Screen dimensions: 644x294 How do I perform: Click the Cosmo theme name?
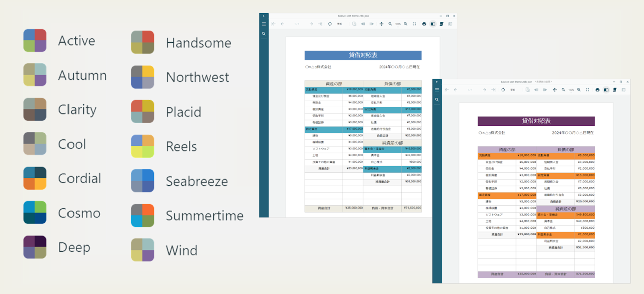click(79, 213)
